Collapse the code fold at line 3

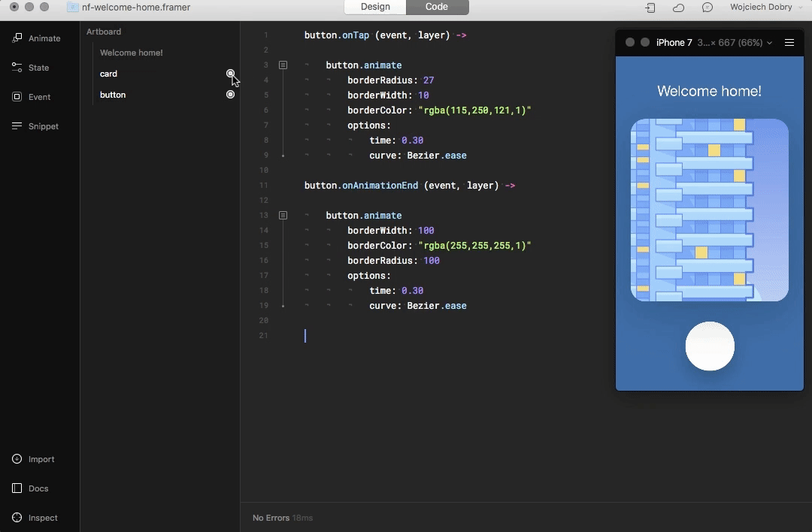pos(283,65)
